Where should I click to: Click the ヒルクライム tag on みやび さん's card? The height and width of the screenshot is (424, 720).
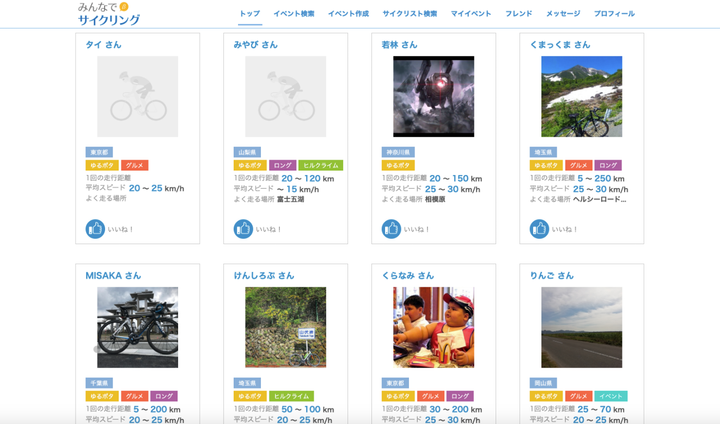coord(321,165)
